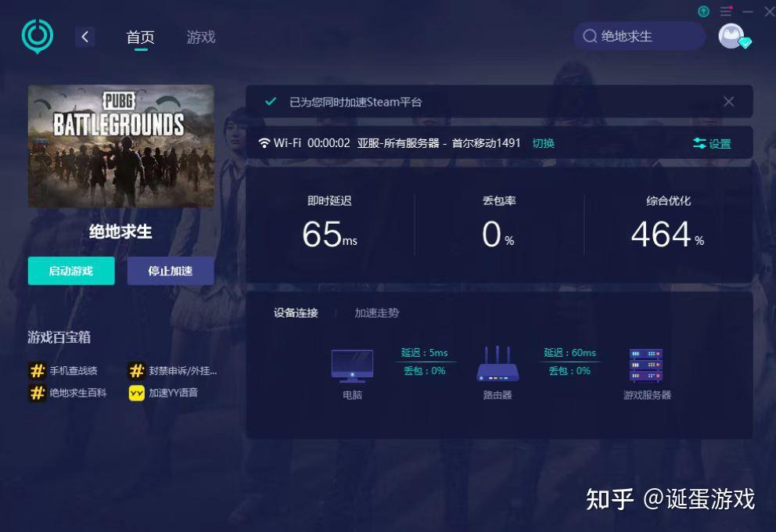Go back with the left arrow button
The width and height of the screenshot is (776, 532).
85,37
